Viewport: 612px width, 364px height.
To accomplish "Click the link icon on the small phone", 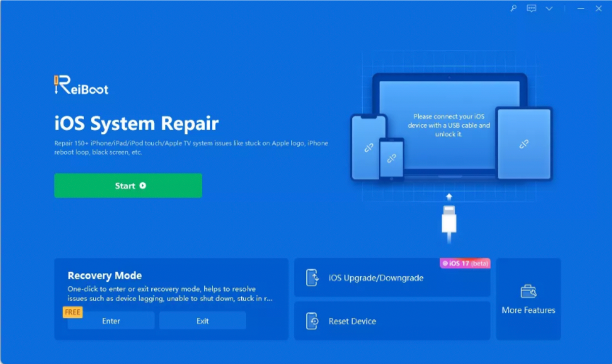I will click(391, 159).
